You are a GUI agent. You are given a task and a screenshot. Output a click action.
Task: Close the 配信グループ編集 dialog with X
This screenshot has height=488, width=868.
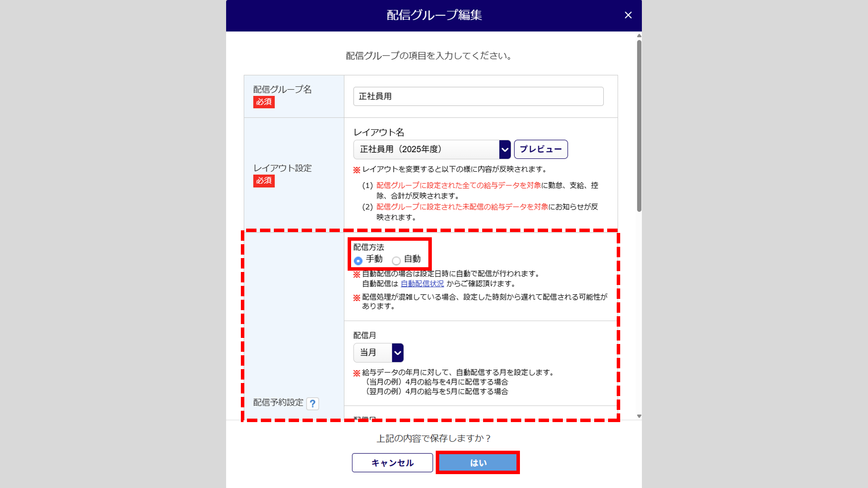click(628, 15)
